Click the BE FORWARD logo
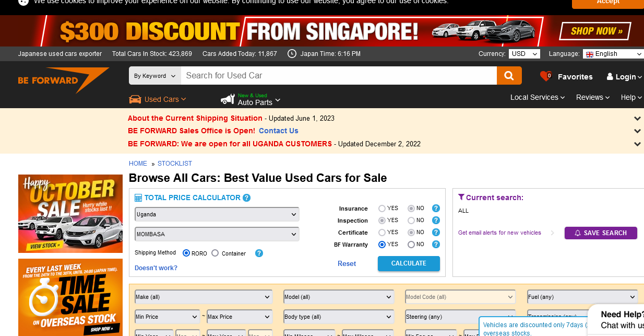Screen dimensions: 644x336 coord(63,79)
